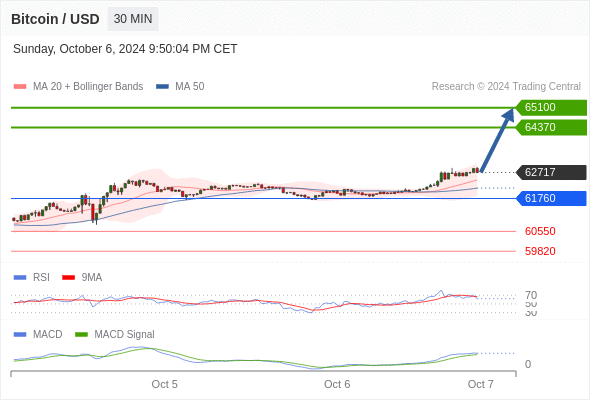Viewport: 590px width, 400px height.
Task: Select the 64370 resistance price label
Action: coord(551,127)
